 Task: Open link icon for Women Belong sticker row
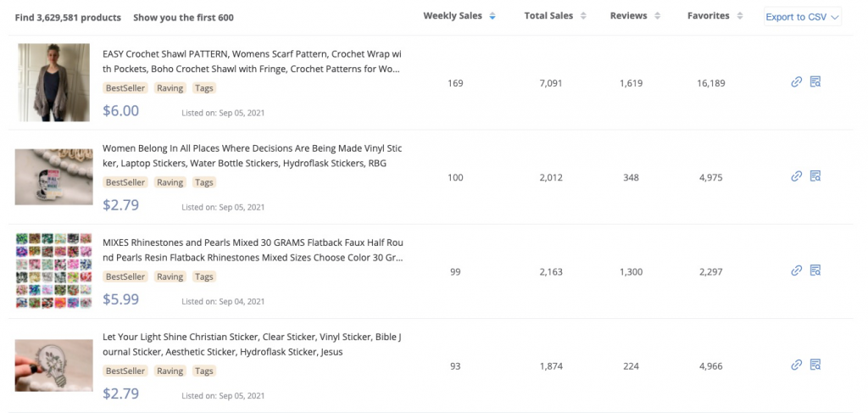pos(796,176)
